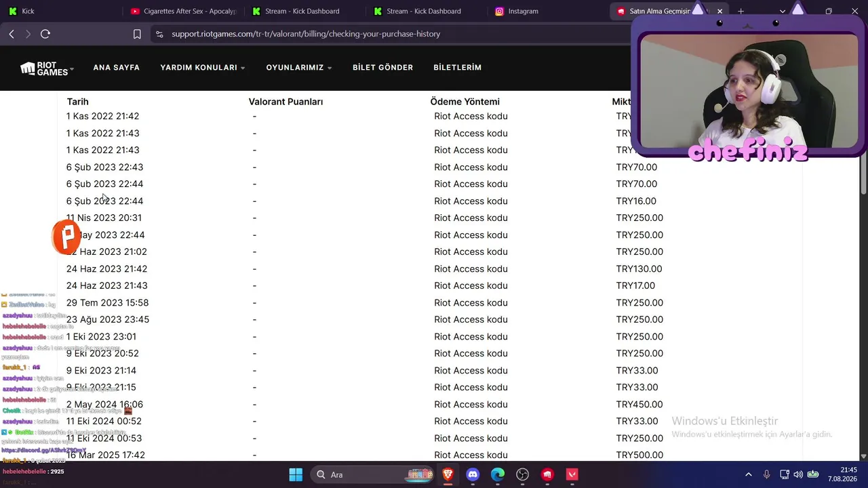Open the browser tab search dropdown
Viewport: 868px width, 488px height.
(783, 12)
